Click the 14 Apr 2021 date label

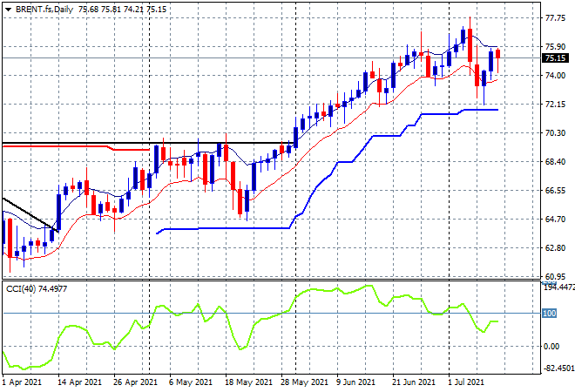79,382
